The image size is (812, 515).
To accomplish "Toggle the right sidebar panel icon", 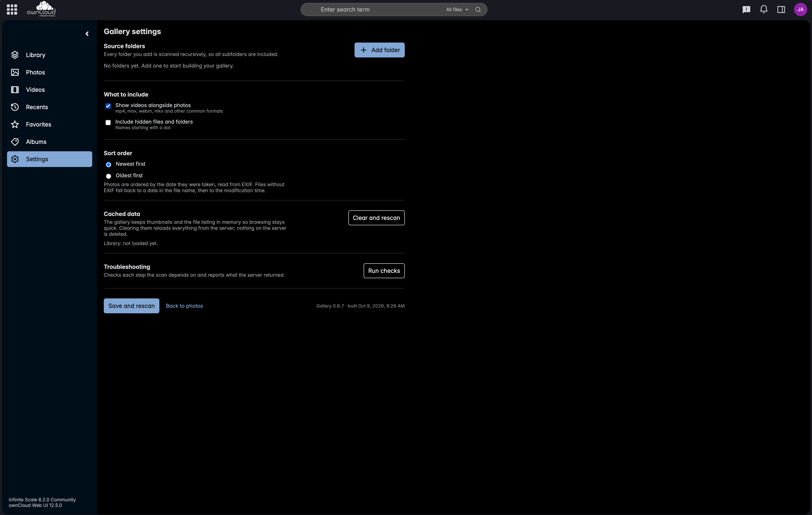I will pyautogui.click(x=781, y=10).
